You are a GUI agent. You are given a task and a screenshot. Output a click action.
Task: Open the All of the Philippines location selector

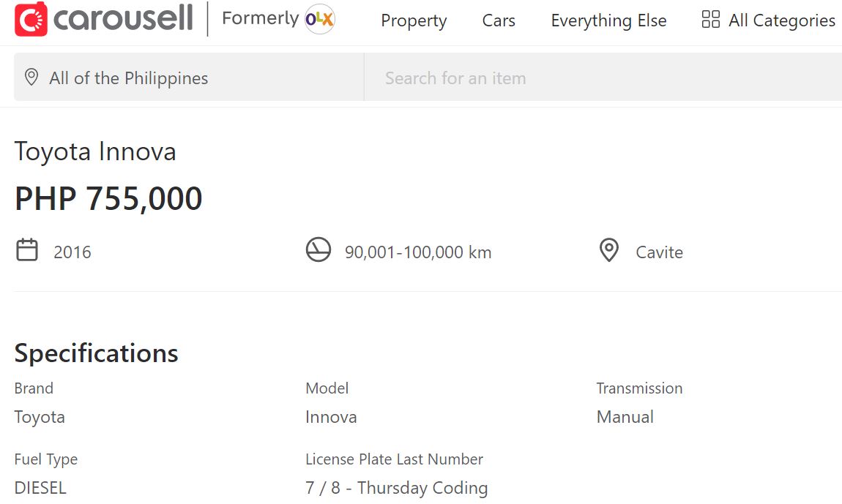click(x=128, y=77)
